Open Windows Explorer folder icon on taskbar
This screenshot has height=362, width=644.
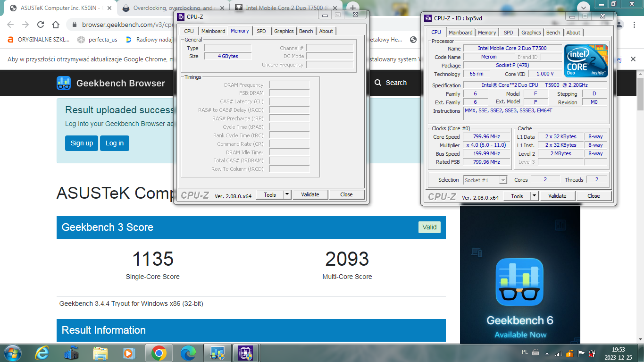(x=100, y=353)
